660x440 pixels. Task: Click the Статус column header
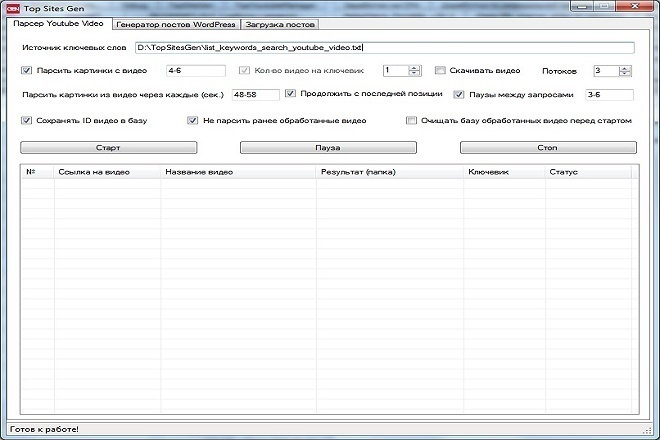pos(588,172)
